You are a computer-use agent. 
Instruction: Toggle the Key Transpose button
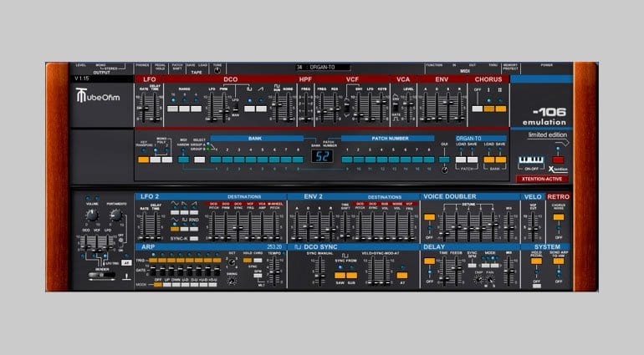pyautogui.click(x=143, y=160)
